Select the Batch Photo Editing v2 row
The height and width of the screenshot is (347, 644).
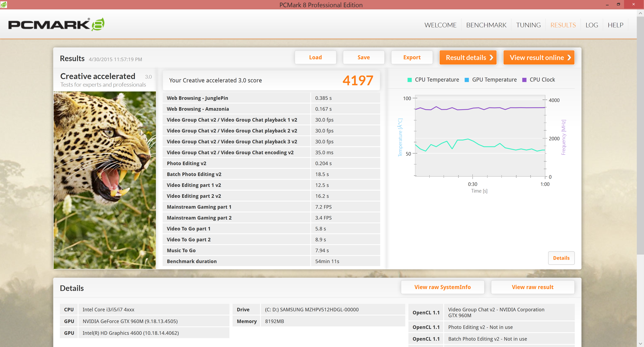[271, 174]
